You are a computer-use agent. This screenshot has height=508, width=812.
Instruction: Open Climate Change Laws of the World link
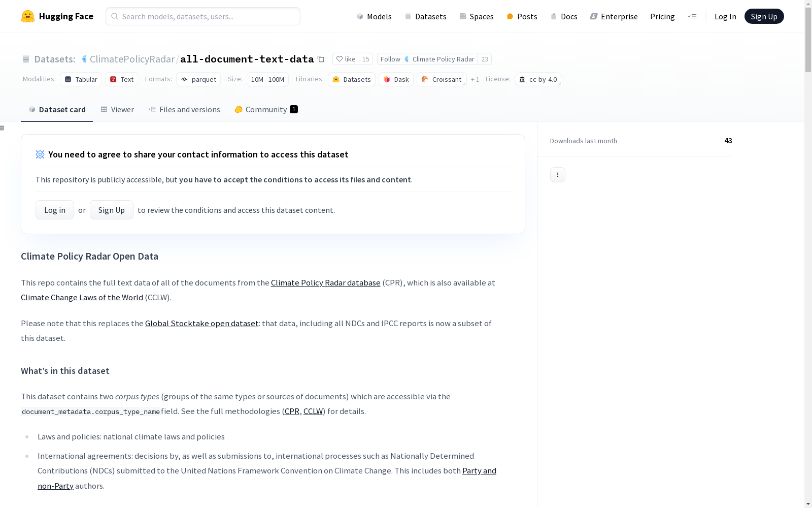pos(82,297)
